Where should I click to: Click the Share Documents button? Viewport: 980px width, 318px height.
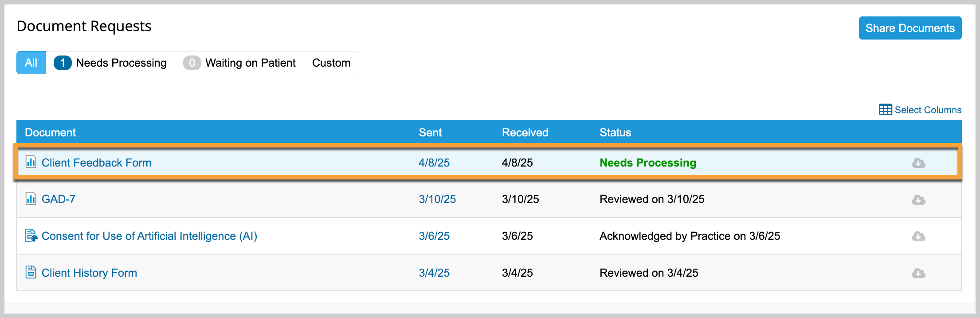click(x=910, y=28)
